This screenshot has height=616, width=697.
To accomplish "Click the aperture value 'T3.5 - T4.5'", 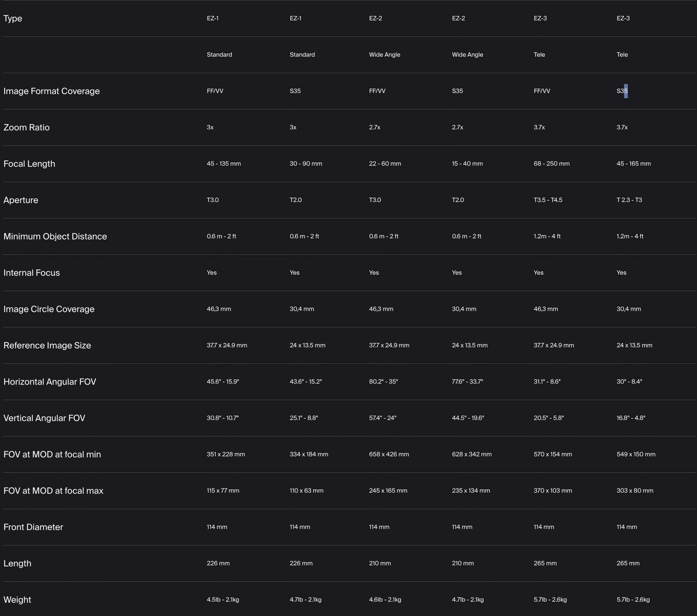I will [548, 200].
